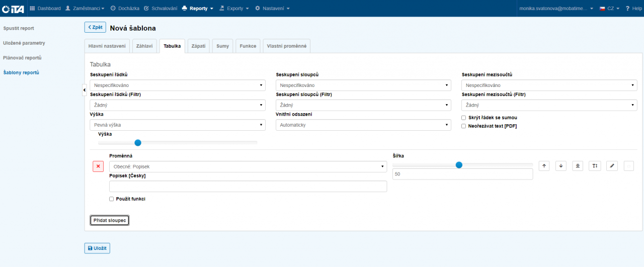The image size is (644, 267).
Task: Move column up with arrow icon
Action: click(x=544, y=166)
